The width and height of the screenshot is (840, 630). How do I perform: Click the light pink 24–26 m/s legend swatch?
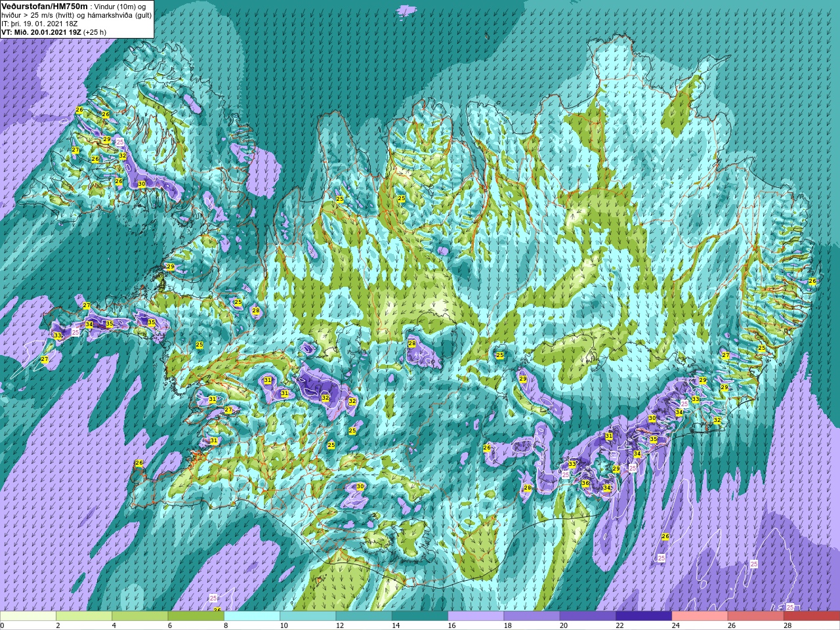coord(700,616)
